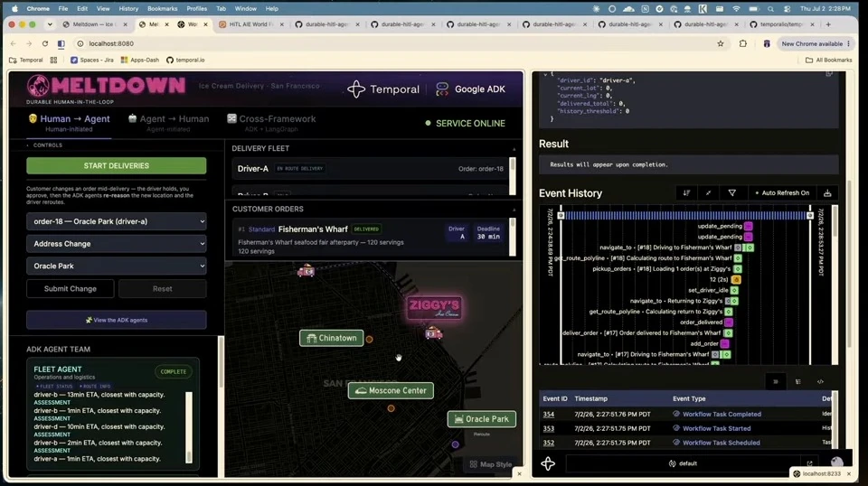Screen dimensions: 868x486
Task: Open the Chrome three-dot menu
Action: tap(849, 43)
